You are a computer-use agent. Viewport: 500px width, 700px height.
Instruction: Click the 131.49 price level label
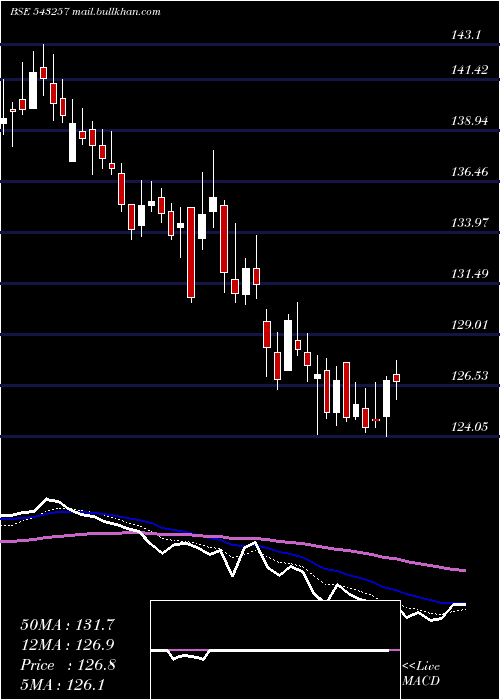(x=470, y=273)
